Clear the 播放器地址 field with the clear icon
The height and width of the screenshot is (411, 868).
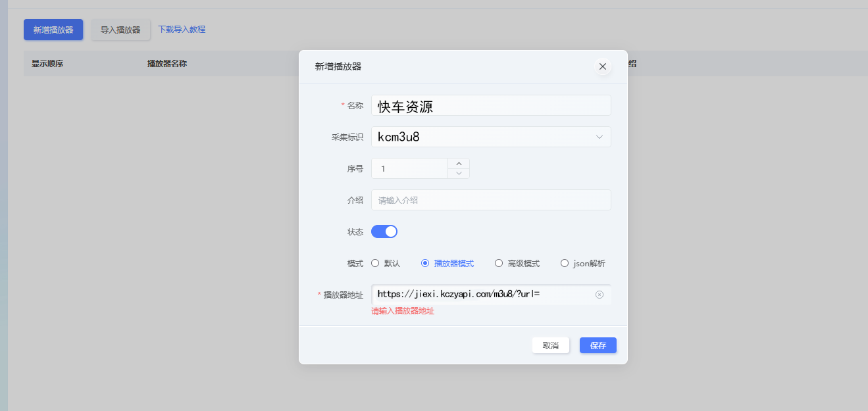click(599, 295)
